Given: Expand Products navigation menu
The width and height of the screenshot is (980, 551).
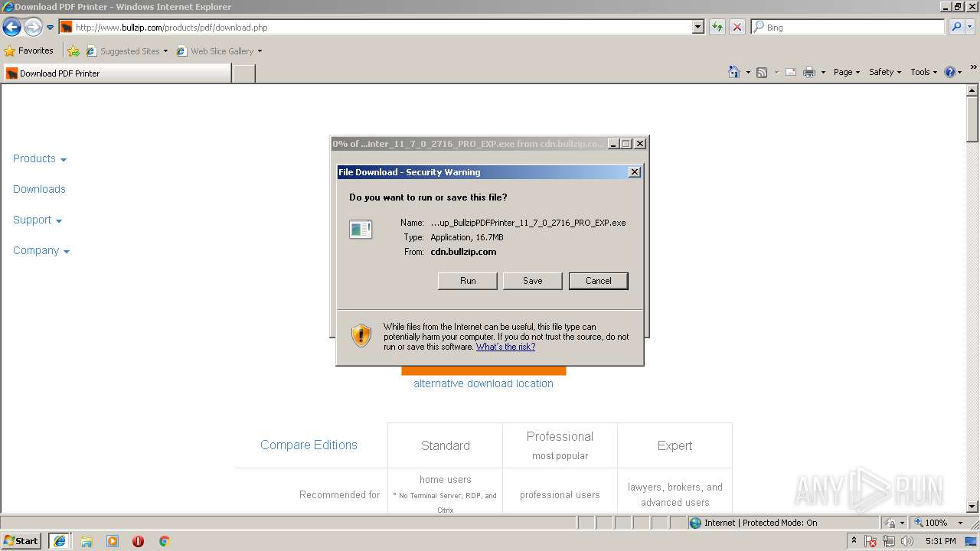Looking at the screenshot, I should tap(40, 158).
